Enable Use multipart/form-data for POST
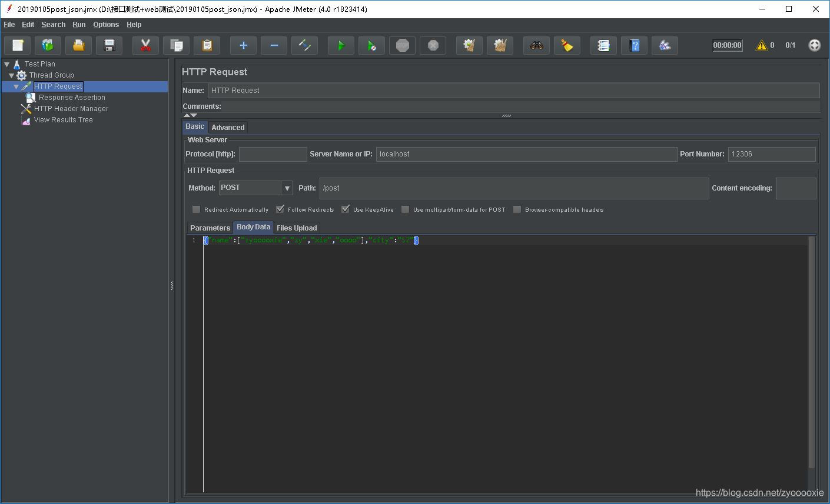This screenshot has height=504, width=830. pos(406,209)
